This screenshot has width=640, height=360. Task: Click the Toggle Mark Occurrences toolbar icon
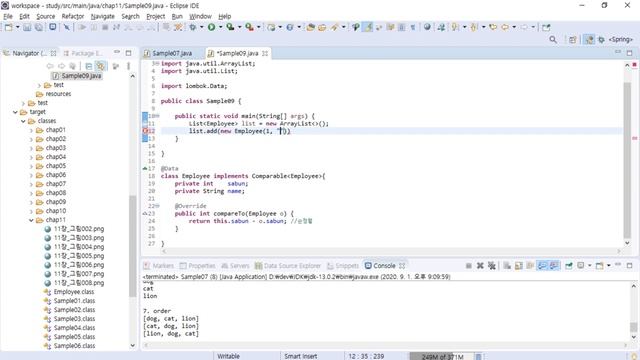tap(368, 27)
